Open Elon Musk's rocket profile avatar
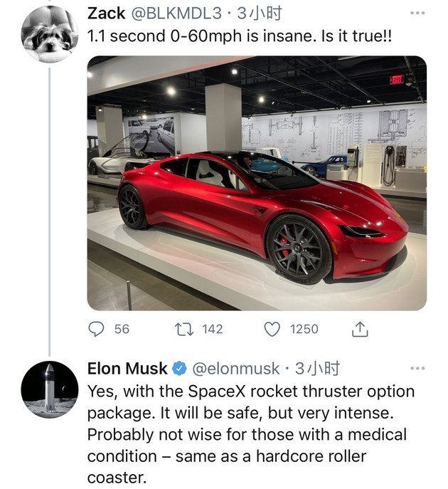This screenshot has width=448, height=489. [x=50, y=389]
